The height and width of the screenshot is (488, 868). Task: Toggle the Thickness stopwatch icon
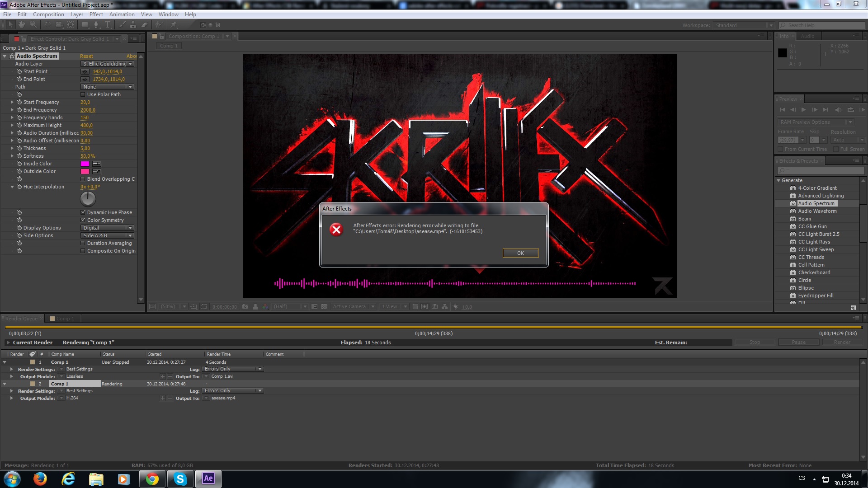[x=19, y=148]
